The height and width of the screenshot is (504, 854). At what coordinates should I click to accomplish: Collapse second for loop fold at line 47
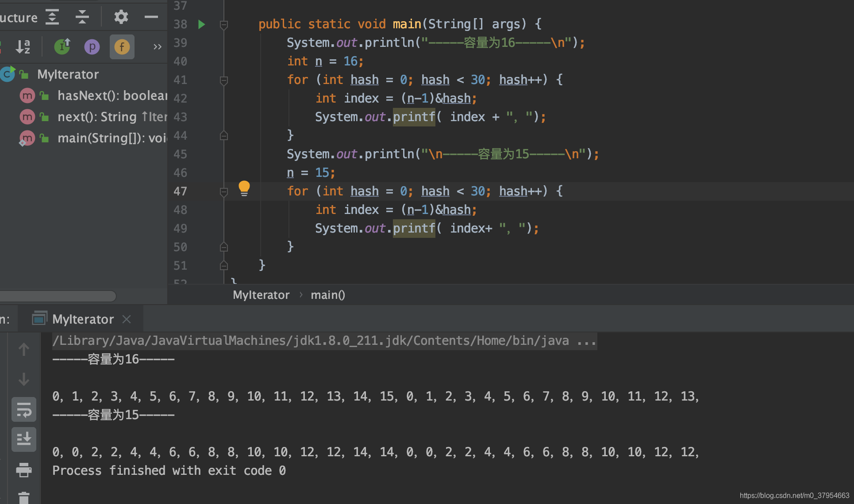click(x=224, y=192)
